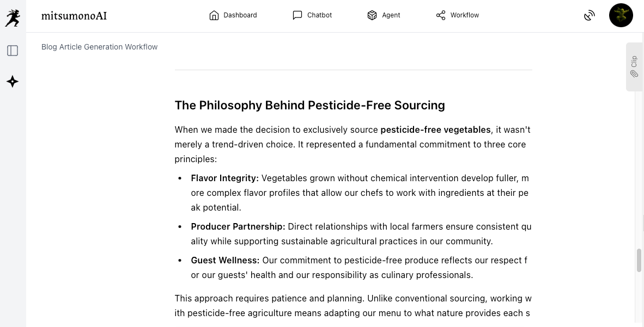Click the ninja logo icon
The height and width of the screenshot is (327, 644).
tap(13, 18)
